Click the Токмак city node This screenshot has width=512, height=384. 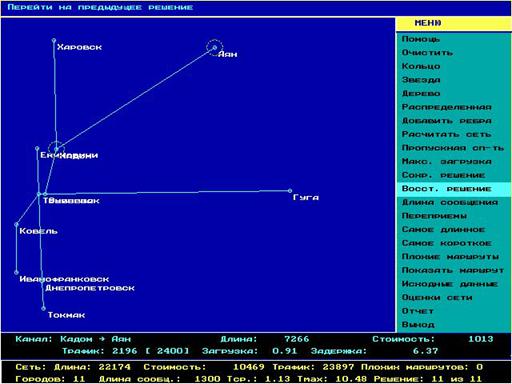tap(43, 308)
